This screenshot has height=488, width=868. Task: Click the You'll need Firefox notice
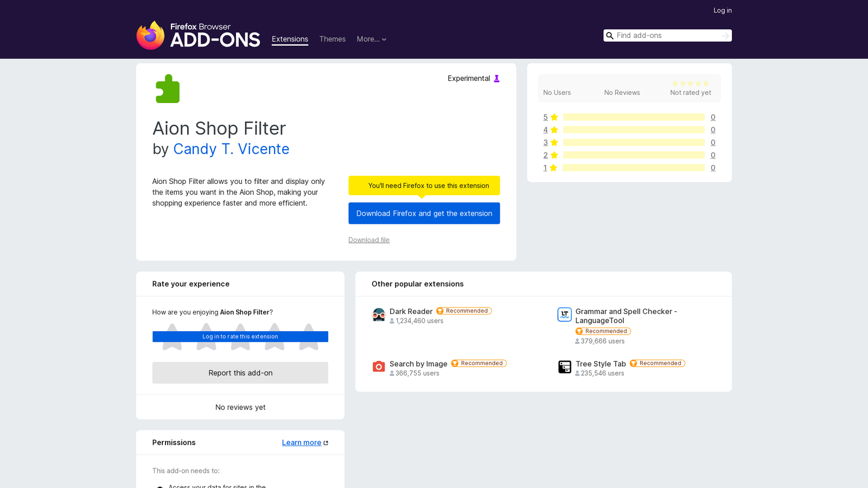pyautogui.click(x=424, y=185)
